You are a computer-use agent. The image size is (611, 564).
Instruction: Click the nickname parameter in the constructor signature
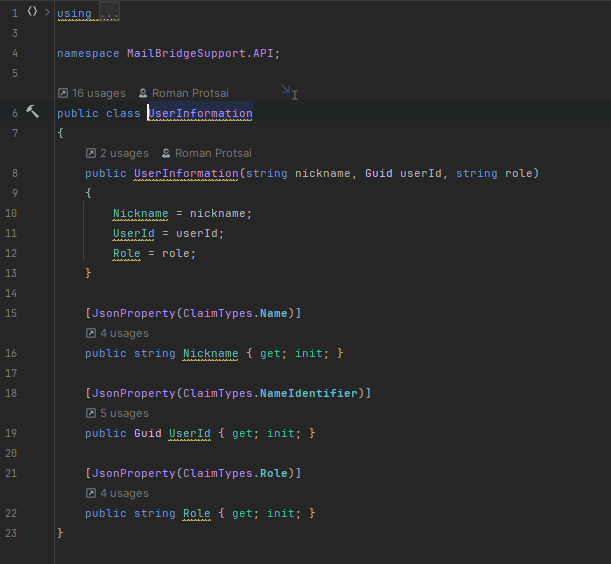tap(323, 173)
